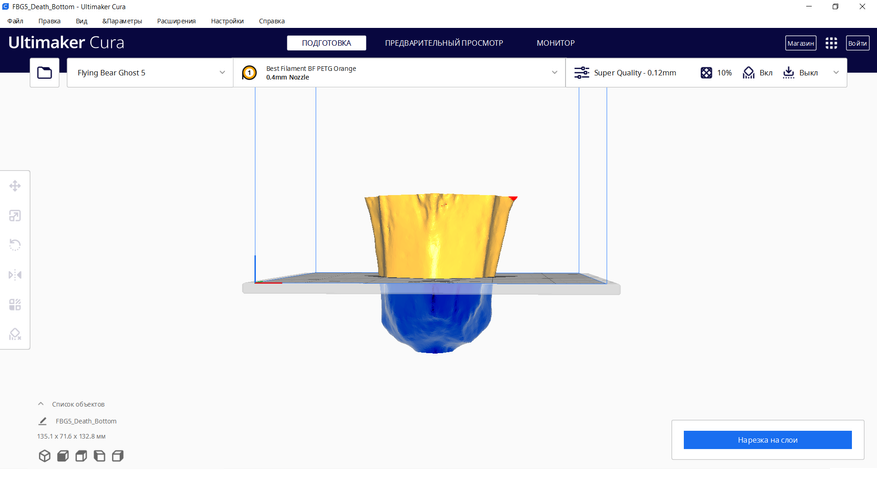
Task: Expand the PETG Orange material dropdown
Action: (x=400, y=73)
